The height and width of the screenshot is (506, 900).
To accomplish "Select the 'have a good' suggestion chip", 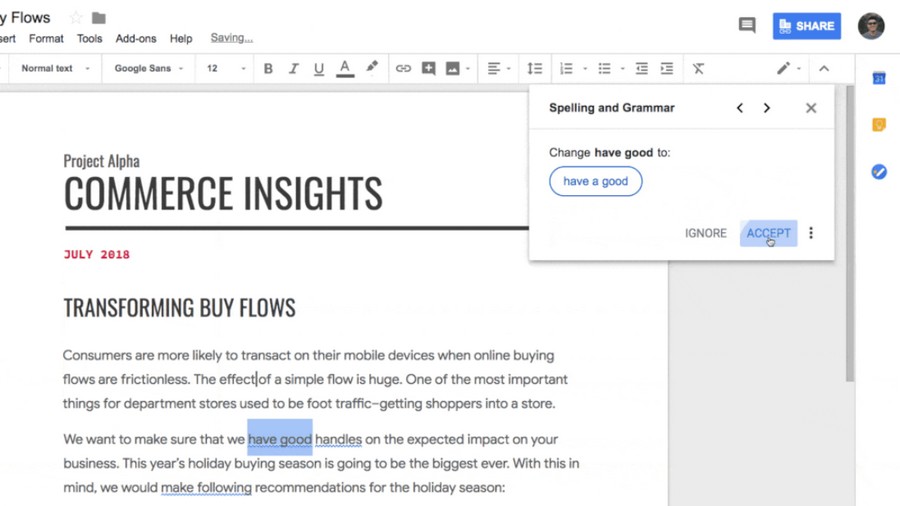I will [595, 181].
